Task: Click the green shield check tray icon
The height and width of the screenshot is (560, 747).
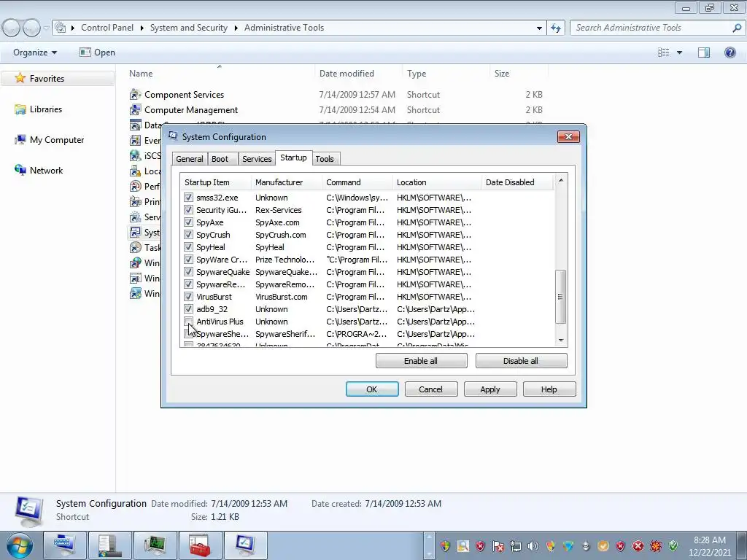Action: click(673, 546)
